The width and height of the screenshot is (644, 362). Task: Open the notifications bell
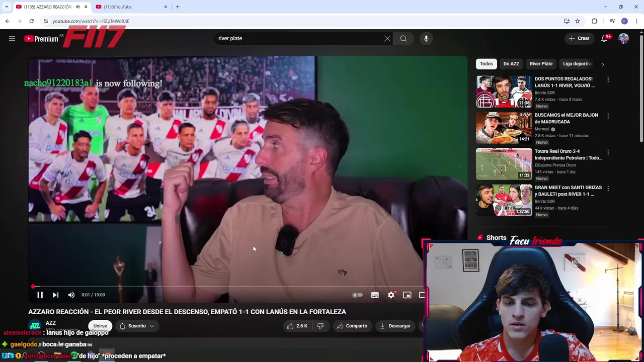click(604, 39)
